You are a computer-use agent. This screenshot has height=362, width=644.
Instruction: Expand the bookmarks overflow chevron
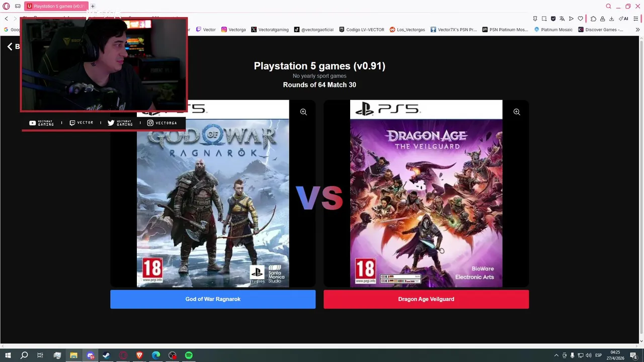point(637,30)
